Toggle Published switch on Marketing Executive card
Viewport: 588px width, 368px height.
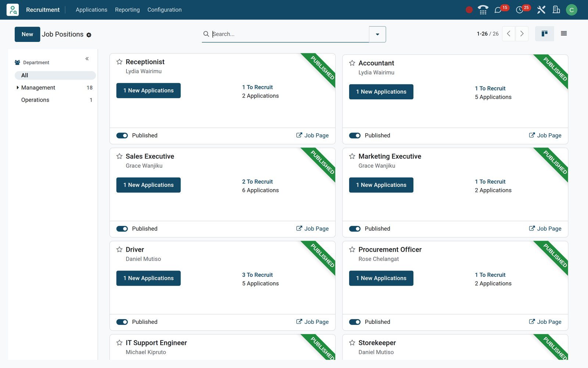point(355,229)
